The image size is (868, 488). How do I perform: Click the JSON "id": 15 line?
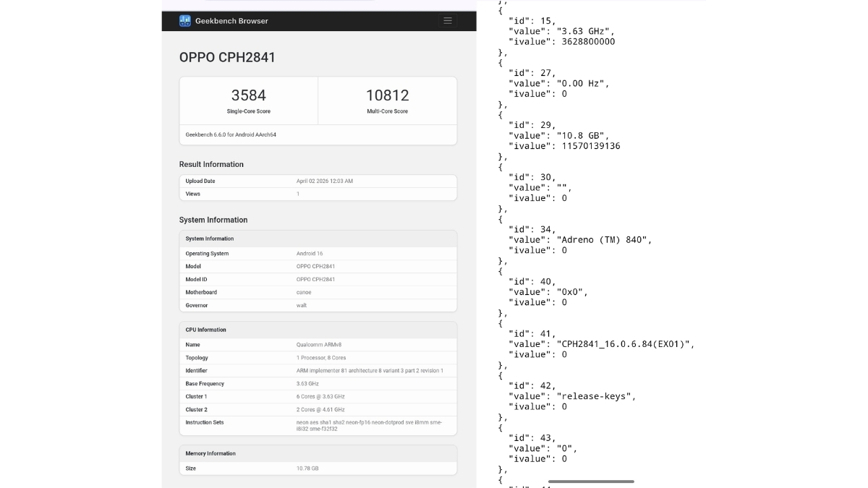click(x=532, y=21)
